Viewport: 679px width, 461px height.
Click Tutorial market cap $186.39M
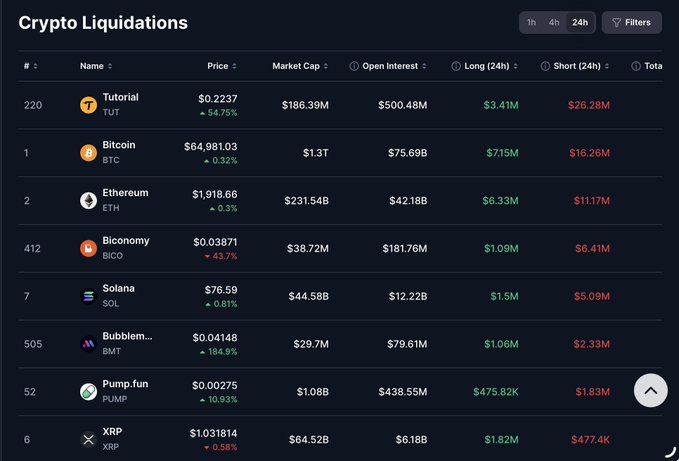(x=305, y=105)
